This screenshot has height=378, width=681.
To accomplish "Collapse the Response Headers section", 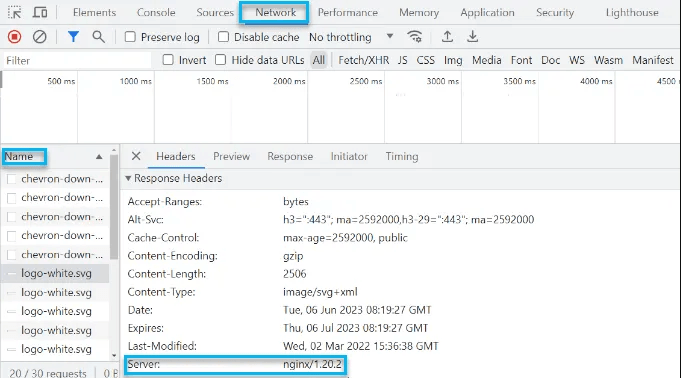I will coord(128,178).
